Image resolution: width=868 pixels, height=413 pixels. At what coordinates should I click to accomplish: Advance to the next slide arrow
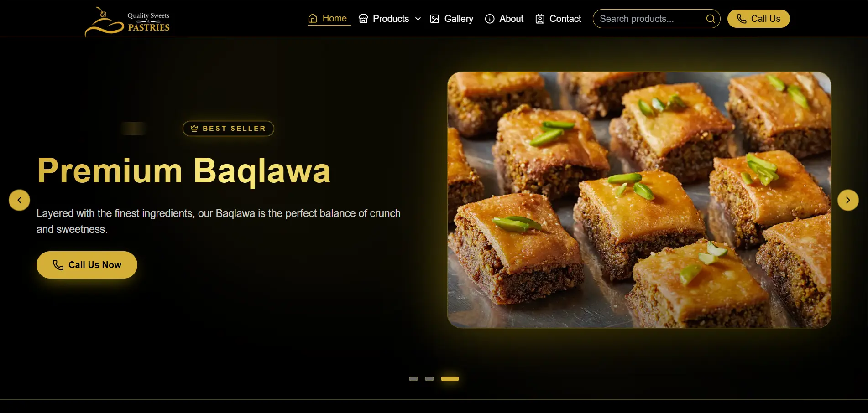click(848, 200)
